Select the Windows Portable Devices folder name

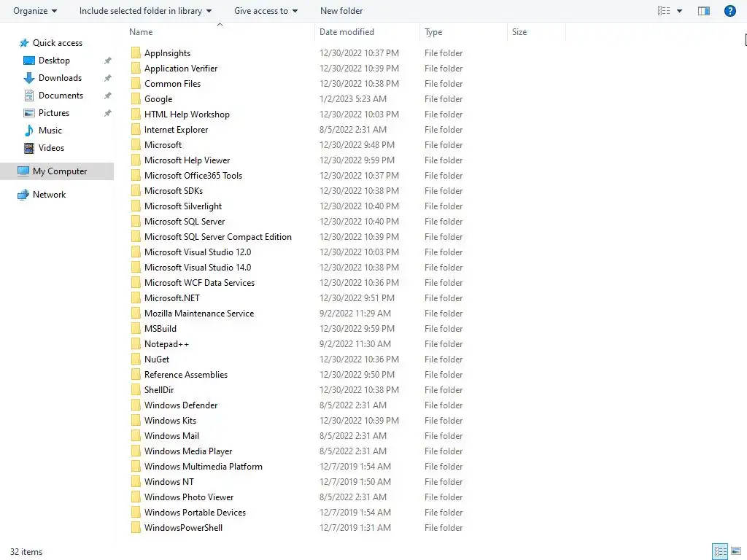195,513
